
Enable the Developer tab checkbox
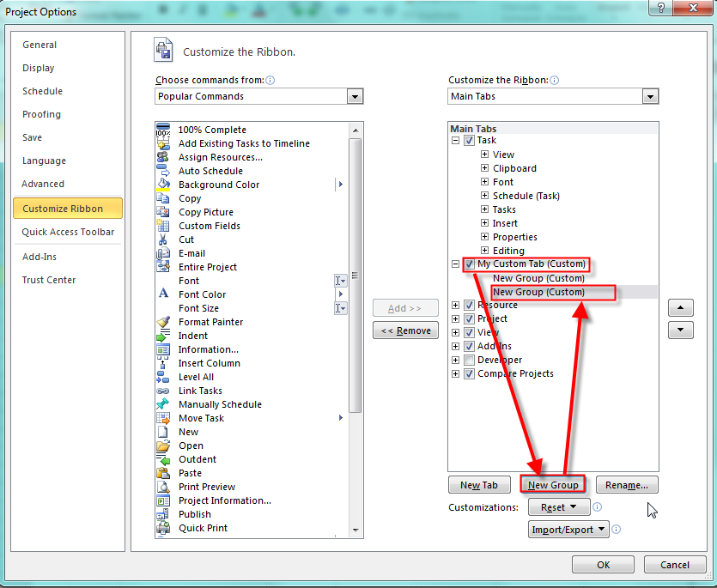coord(469,360)
